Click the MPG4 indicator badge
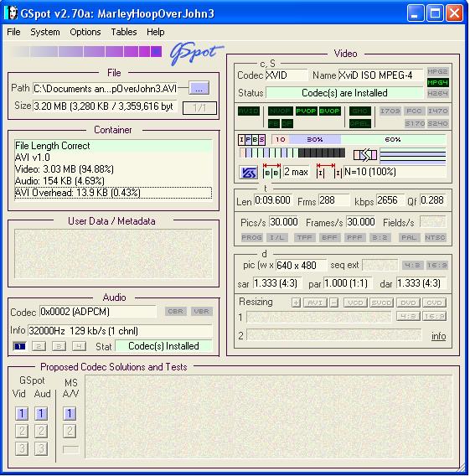Image resolution: width=470 pixels, height=476 pixels. pyautogui.click(x=437, y=82)
